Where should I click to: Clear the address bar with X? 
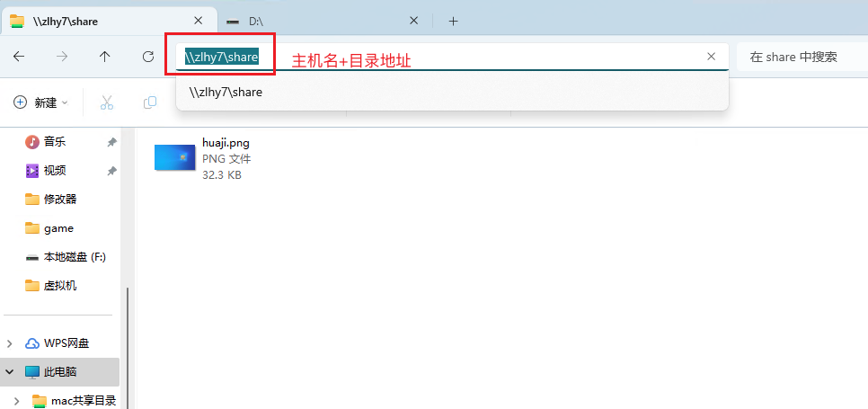tap(711, 57)
